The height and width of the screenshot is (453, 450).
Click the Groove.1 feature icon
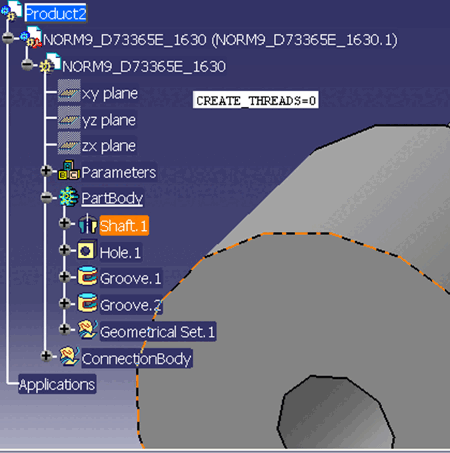[87, 276]
